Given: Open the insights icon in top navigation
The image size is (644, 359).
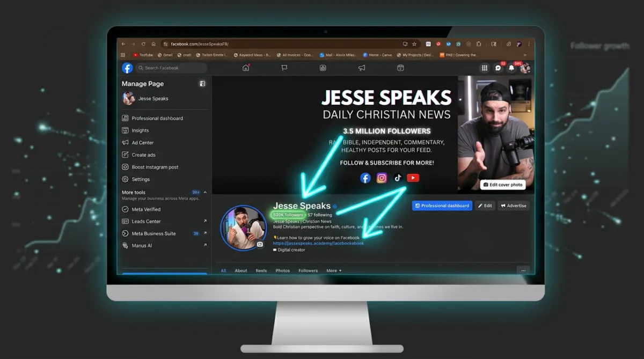Looking at the screenshot, I should (x=323, y=68).
